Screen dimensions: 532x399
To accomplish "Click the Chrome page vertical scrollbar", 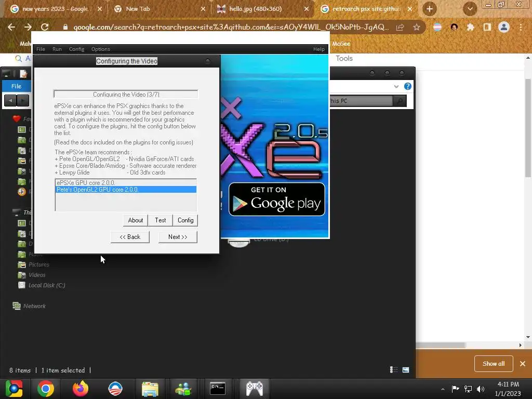I will 528,127.
